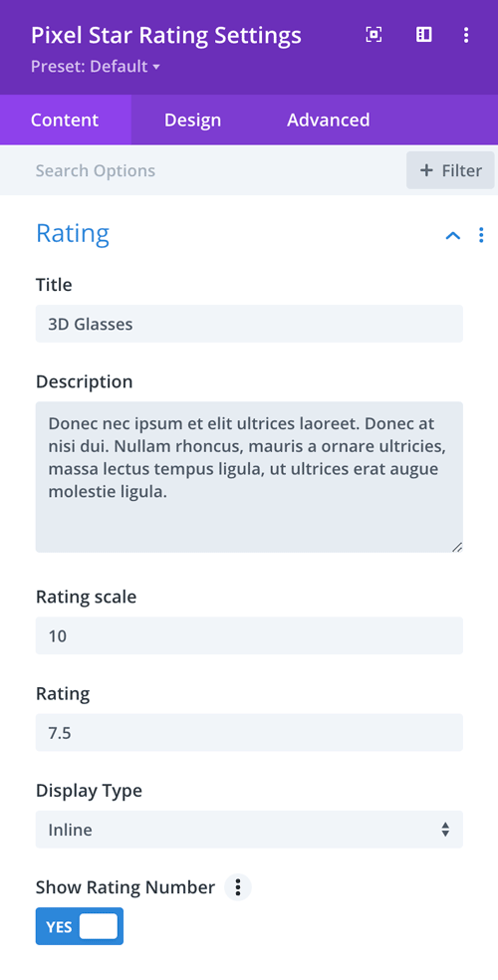Viewport: 498px width, 980px height.
Task: Open the Preset: Default dropdown
Action: (96, 67)
